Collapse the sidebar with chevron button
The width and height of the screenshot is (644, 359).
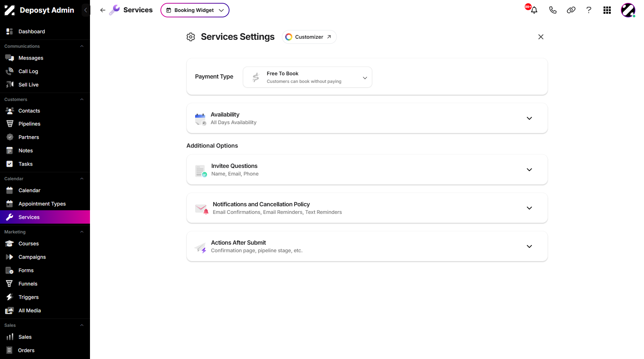(x=86, y=10)
